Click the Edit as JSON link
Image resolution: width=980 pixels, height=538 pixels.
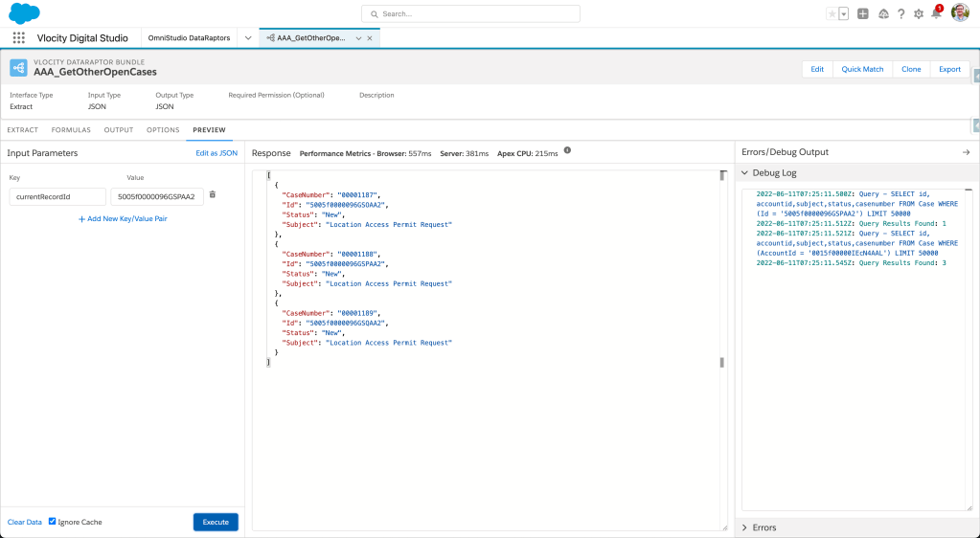click(x=217, y=153)
